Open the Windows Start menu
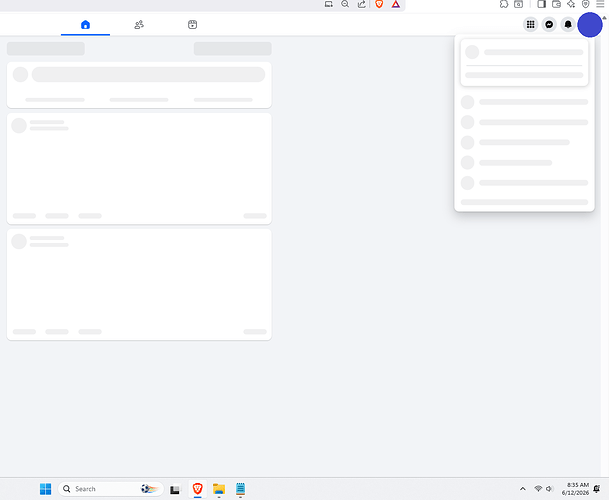The image size is (609, 500). pyautogui.click(x=45, y=489)
